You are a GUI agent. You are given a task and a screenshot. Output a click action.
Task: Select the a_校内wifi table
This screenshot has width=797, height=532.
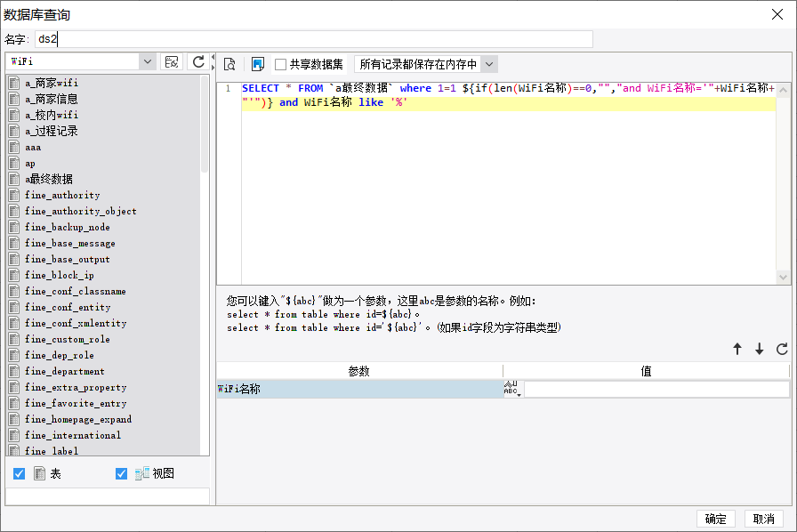tap(52, 115)
